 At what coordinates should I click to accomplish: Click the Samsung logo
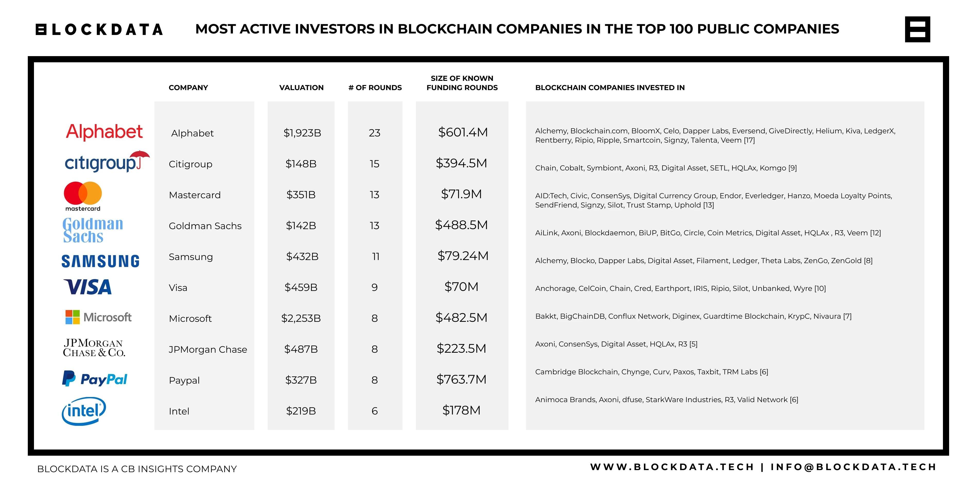(100, 261)
